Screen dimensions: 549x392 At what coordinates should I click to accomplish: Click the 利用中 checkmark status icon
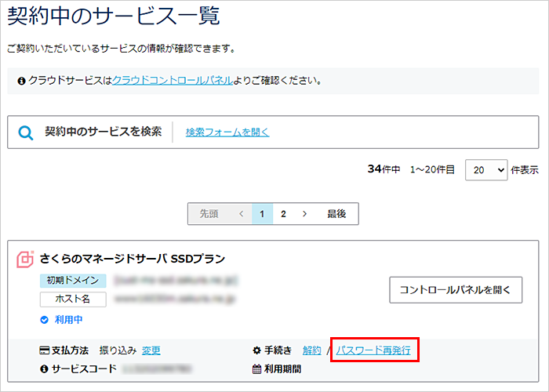click(x=44, y=320)
